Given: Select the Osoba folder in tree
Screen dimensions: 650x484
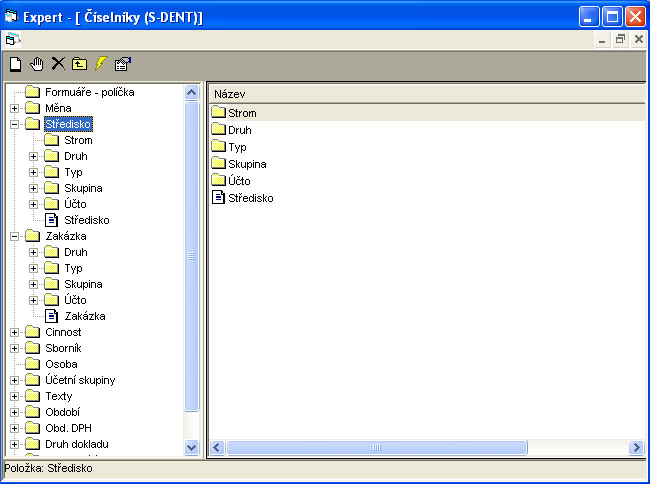Looking at the screenshot, I should point(60,365).
